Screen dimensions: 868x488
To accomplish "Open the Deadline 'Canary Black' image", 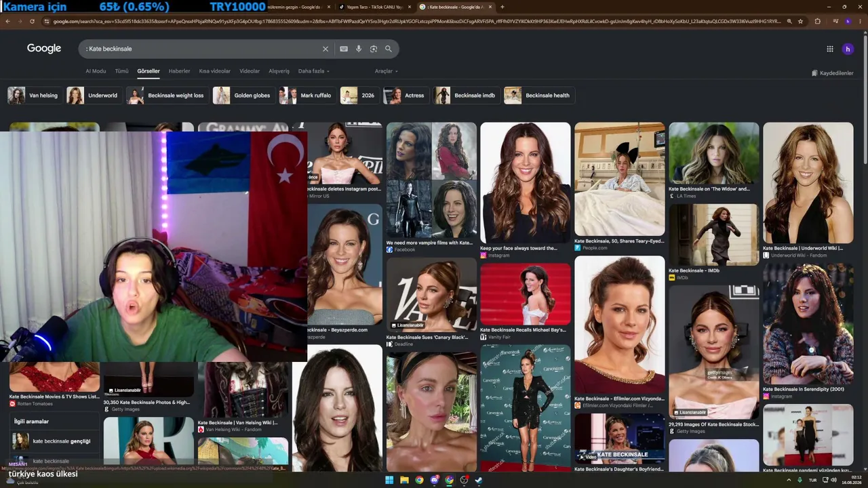I will coord(431,295).
